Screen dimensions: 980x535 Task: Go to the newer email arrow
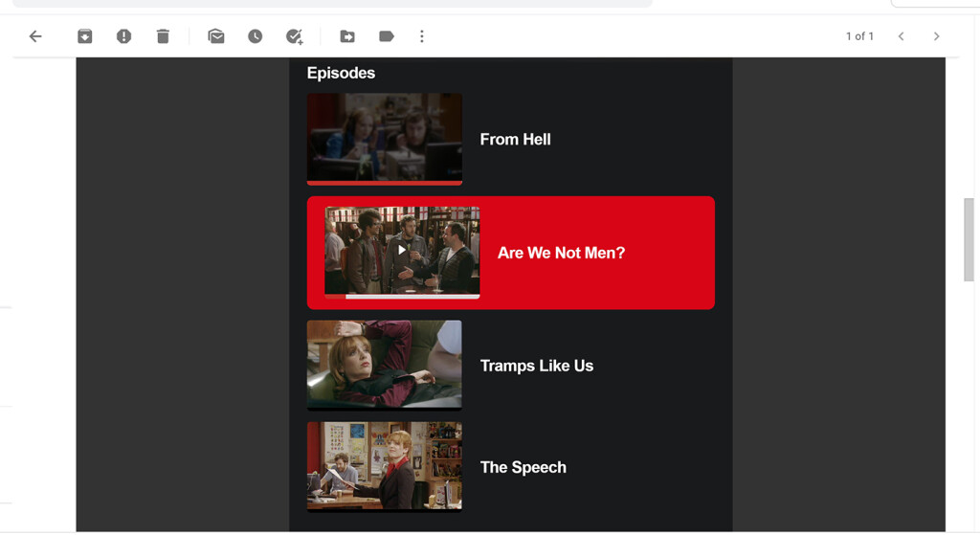pos(902,36)
